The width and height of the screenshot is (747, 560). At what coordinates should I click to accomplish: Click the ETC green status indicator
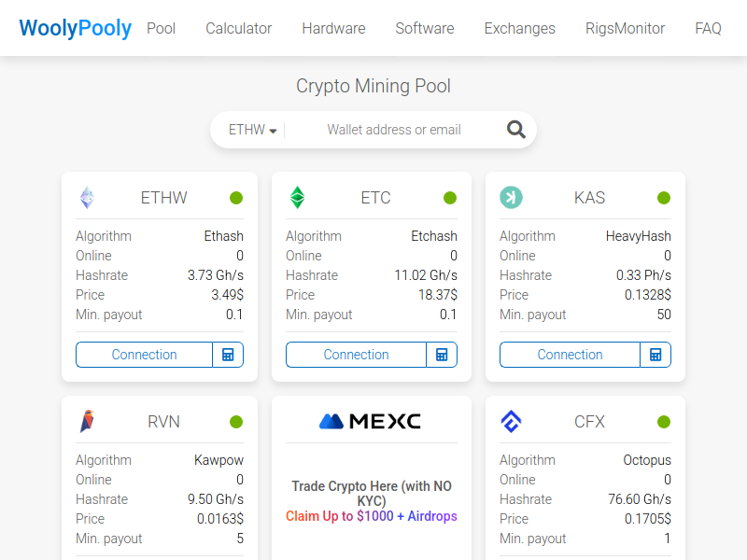(x=450, y=198)
